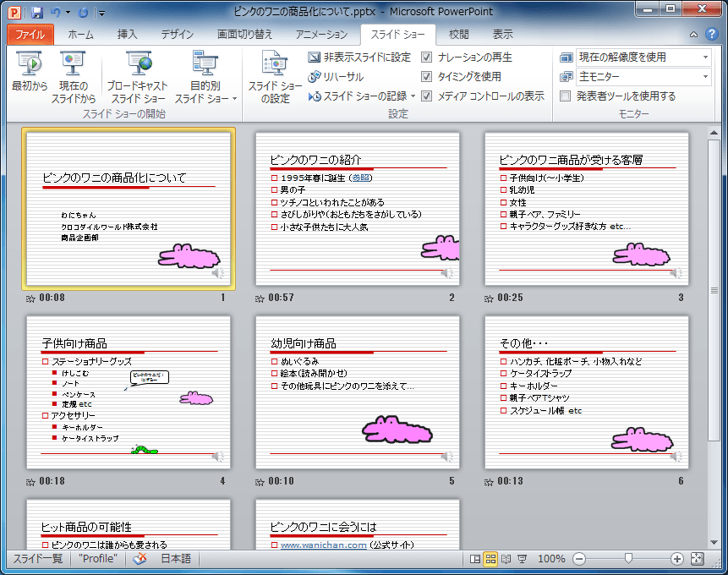Enable Use Presenter View checkbox (発表者ツールを使用する)
This screenshot has width=728, height=575.
(x=565, y=96)
